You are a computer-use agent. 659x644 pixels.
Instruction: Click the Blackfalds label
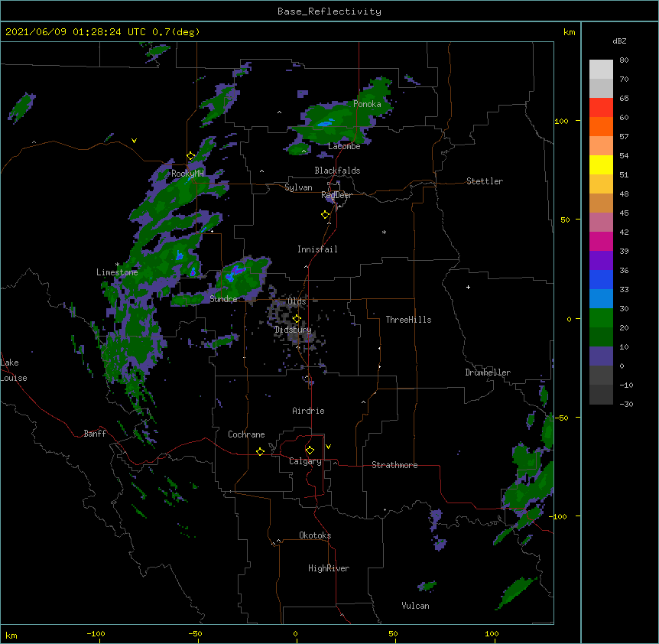point(337,171)
